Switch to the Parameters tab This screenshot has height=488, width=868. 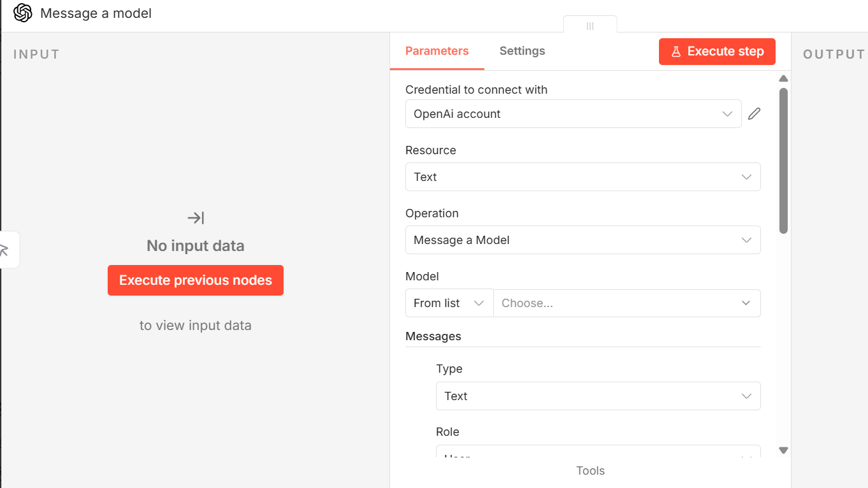click(437, 51)
